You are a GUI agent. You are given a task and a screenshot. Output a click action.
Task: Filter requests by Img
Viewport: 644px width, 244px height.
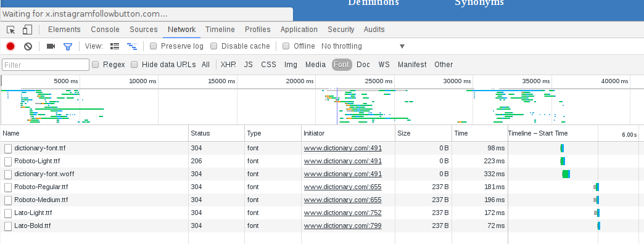(x=291, y=64)
